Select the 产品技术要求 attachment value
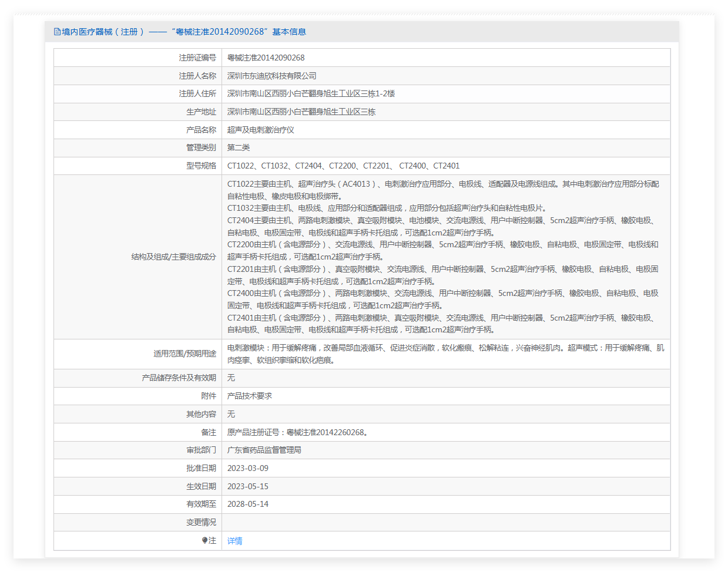Image resolution: width=728 pixels, height=572 pixels. click(250, 396)
